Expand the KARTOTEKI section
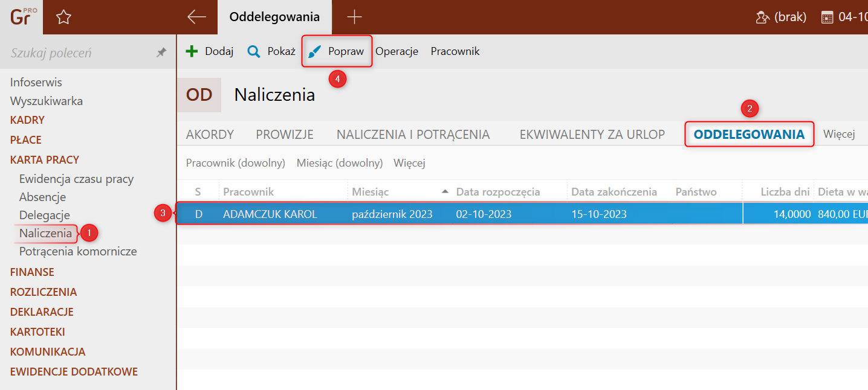This screenshot has height=390, width=868. coord(37,332)
